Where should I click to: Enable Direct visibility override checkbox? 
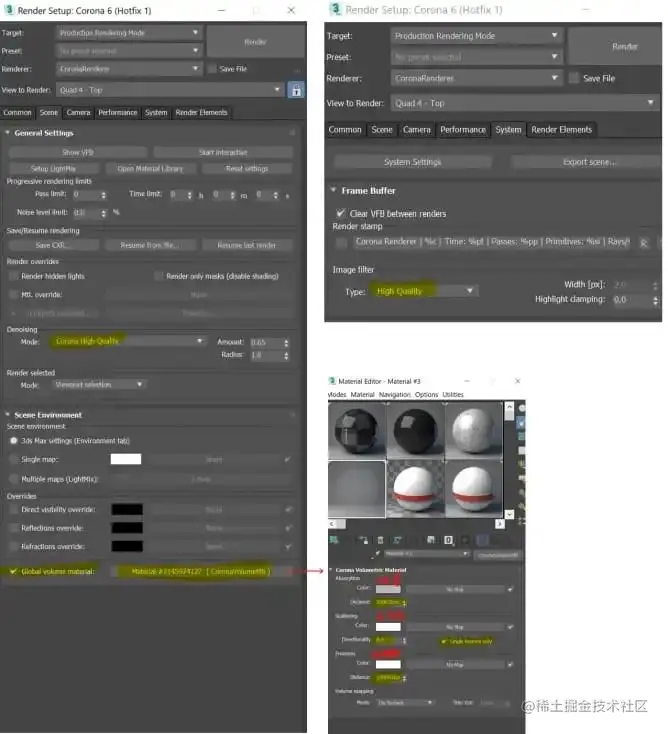(14, 509)
